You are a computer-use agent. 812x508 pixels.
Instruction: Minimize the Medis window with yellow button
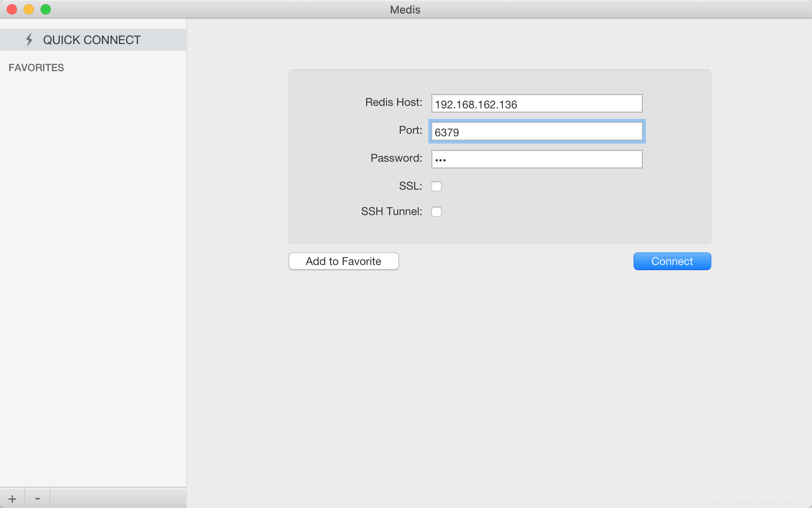pyautogui.click(x=29, y=9)
